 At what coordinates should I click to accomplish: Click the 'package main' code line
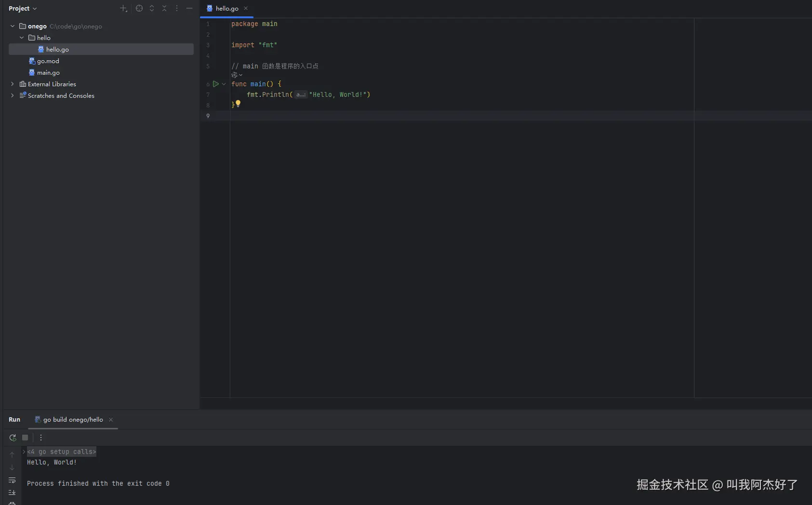254,24
